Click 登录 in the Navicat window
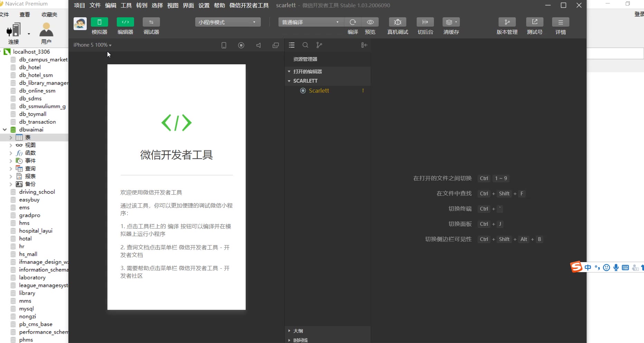Image resolution: width=644 pixels, height=343 pixels. point(639,14)
